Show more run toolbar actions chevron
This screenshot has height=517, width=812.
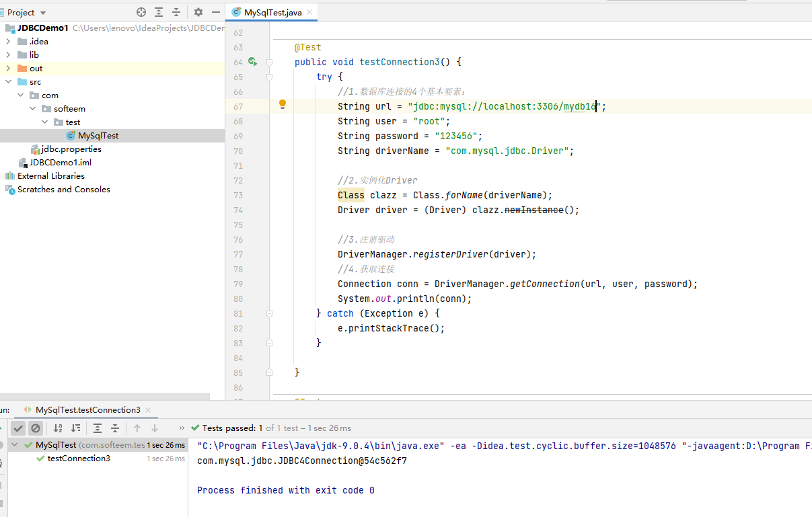click(182, 428)
